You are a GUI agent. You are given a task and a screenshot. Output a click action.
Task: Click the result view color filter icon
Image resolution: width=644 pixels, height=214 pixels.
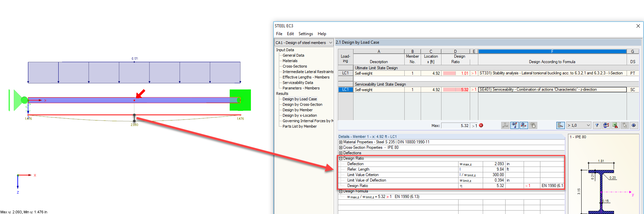[x=606, y=125]
